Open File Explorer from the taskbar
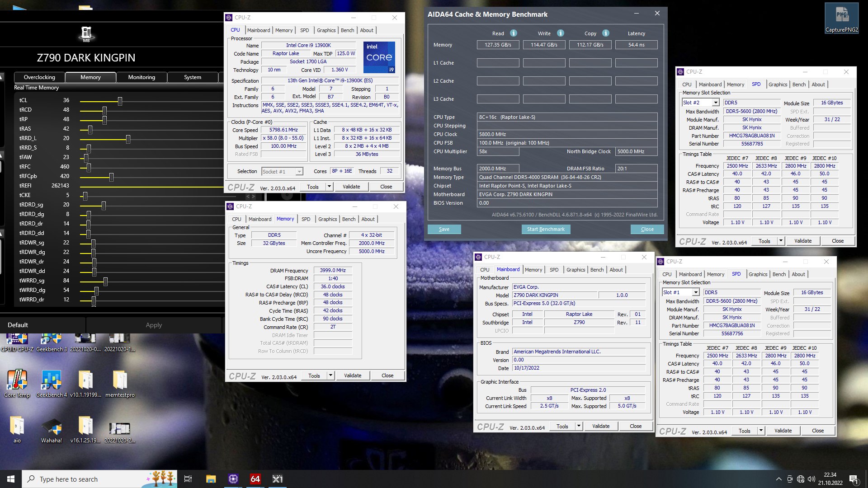 [x=211, y=479]
